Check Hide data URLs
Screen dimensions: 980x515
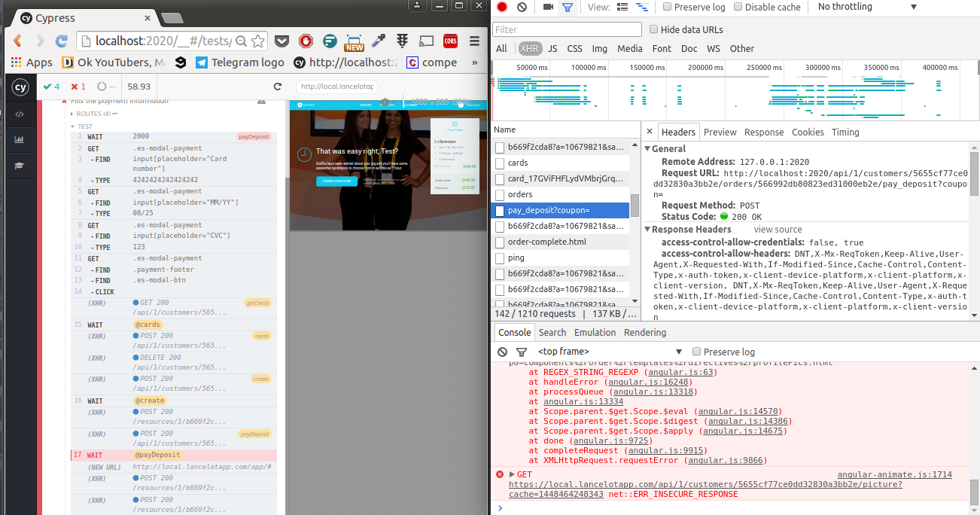coord(653,29)
